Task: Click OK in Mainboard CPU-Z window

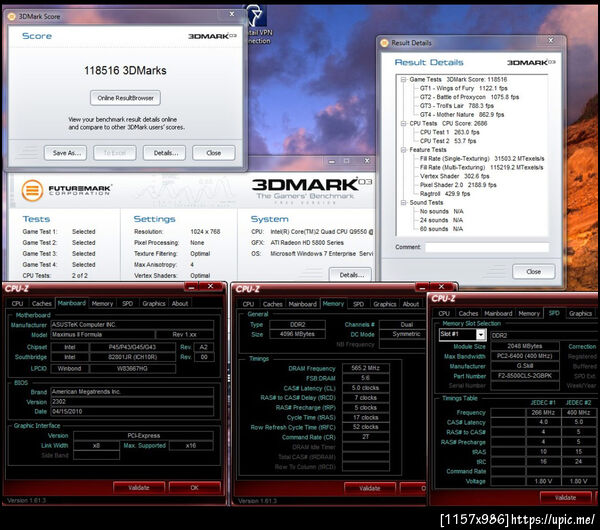Action: point(194,488)
